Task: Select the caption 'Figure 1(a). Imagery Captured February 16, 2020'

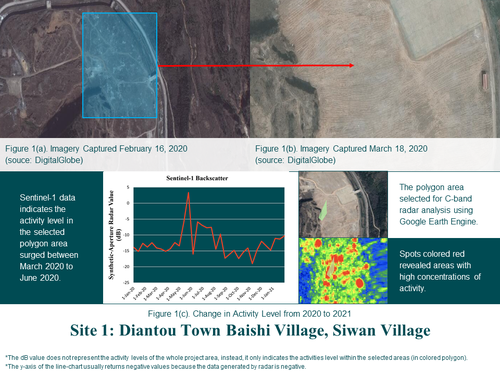Action: point(96,149)
